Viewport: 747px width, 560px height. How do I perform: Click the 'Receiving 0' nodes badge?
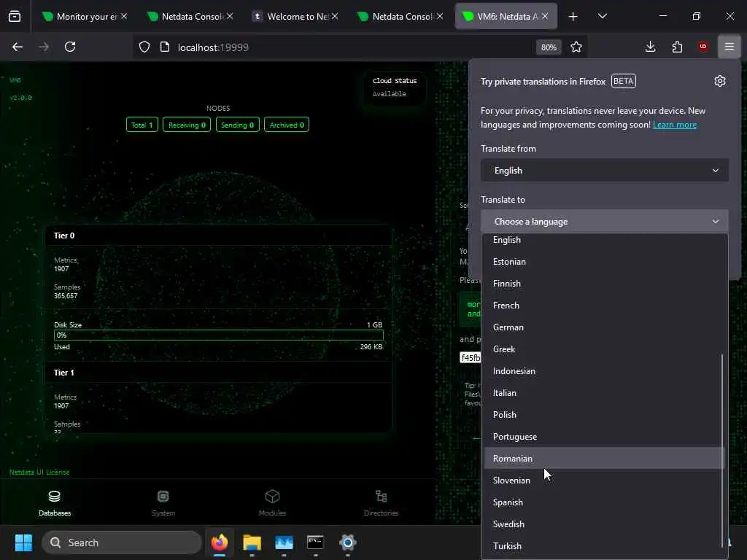187,125
